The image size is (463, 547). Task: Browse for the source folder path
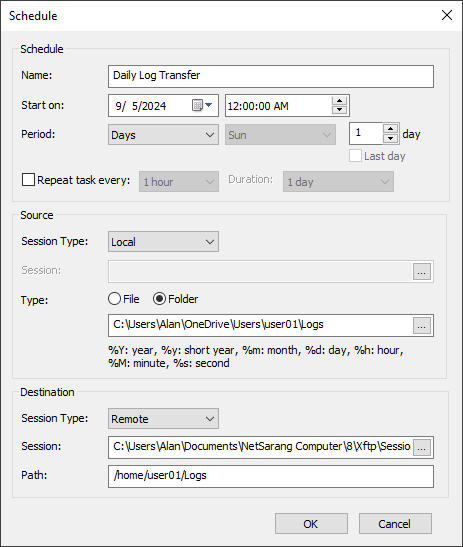[x=421, y=326]
